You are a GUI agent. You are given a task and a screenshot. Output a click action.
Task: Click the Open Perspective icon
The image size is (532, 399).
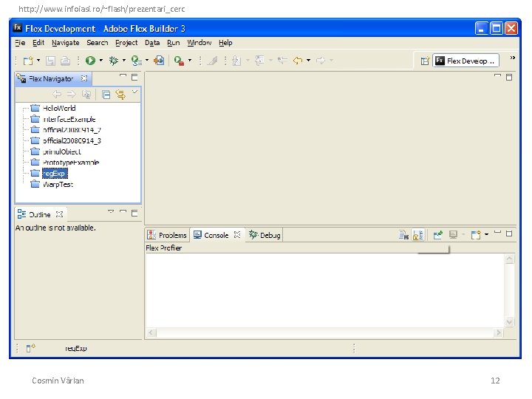pyautogui.click(x=425, y=61)
